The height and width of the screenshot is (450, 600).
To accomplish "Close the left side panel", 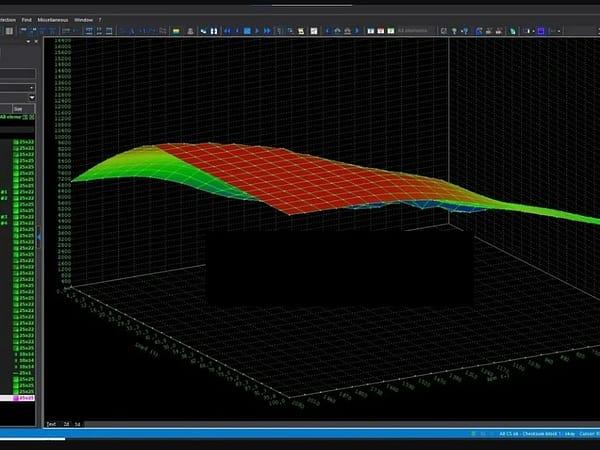I will click(36, 41).
